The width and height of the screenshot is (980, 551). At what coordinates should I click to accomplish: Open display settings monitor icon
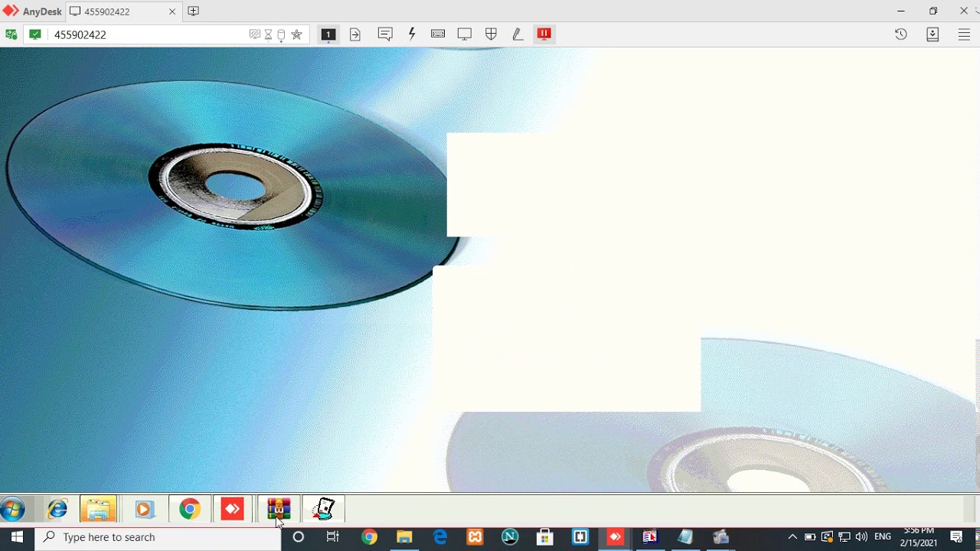tap(465, 34)
